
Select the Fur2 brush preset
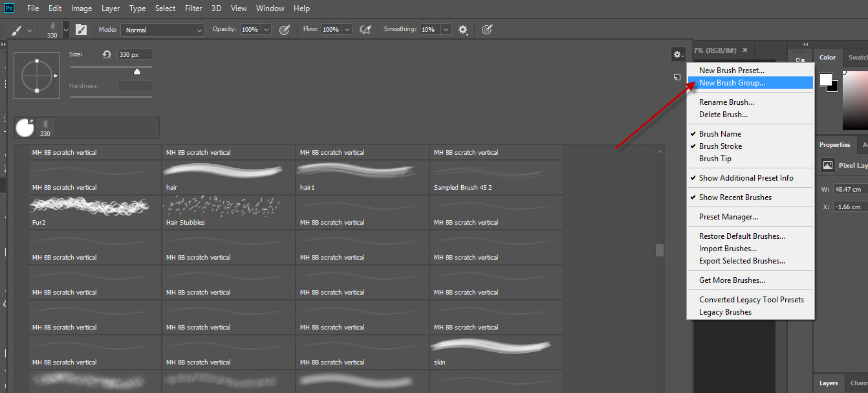click(94, 212)
